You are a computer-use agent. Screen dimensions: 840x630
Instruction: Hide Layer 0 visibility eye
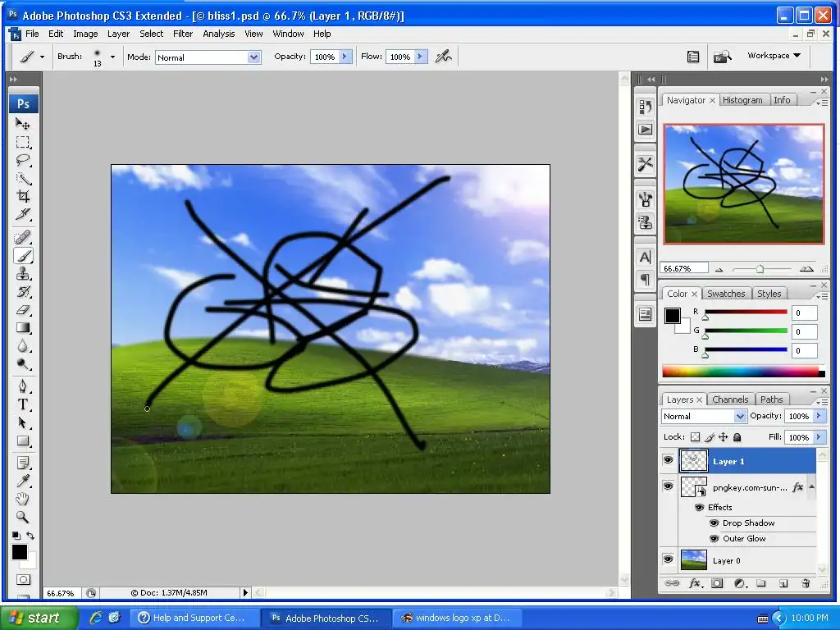coord(668,559)
